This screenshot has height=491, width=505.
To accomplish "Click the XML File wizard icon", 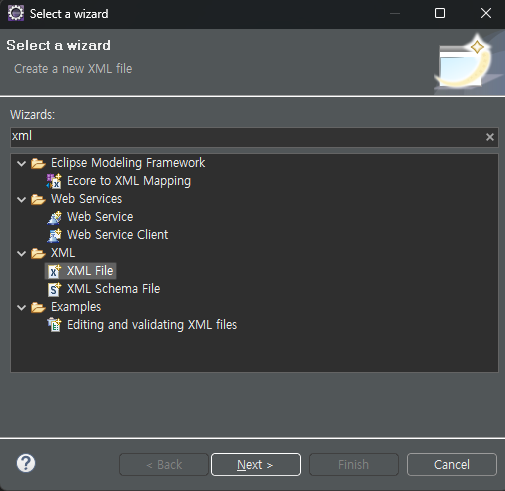I will 54,271.
